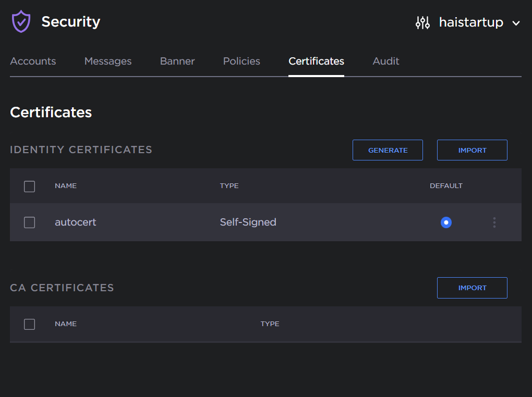This screenshot has width=532, height=397.
Task: Click Generate identity certificate button
Action: [x=388, y=150]
